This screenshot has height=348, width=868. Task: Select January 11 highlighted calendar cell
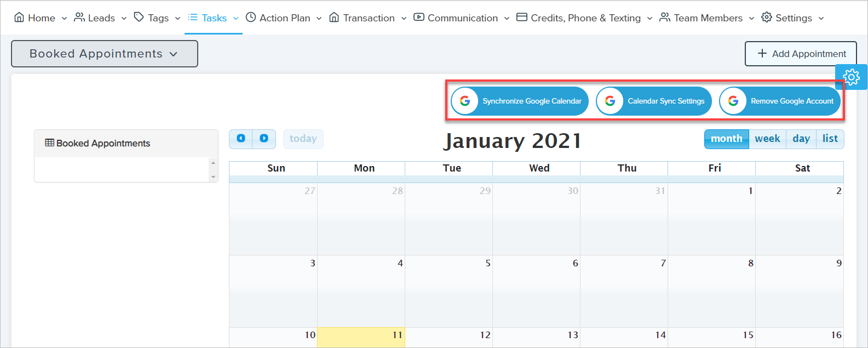tap(361, 337)
